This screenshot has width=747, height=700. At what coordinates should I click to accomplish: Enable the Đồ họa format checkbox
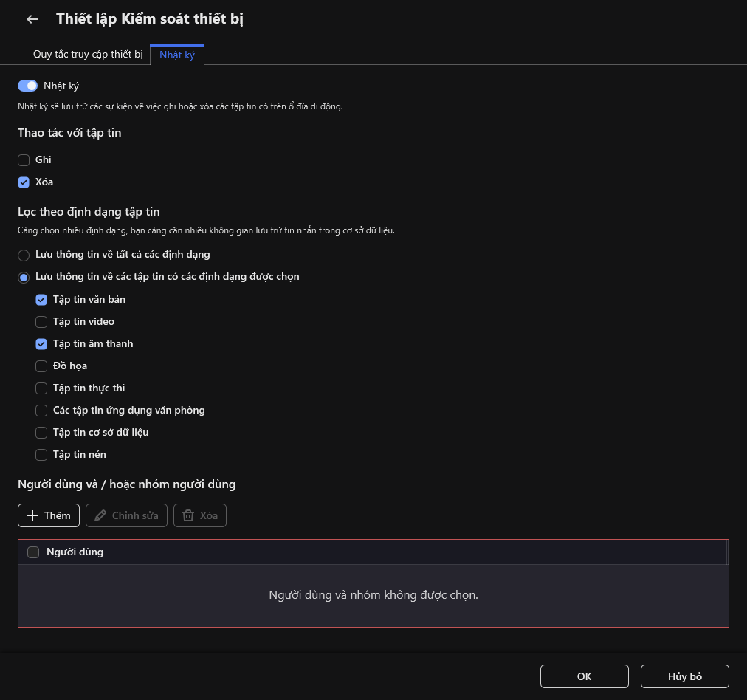[41, 366]
